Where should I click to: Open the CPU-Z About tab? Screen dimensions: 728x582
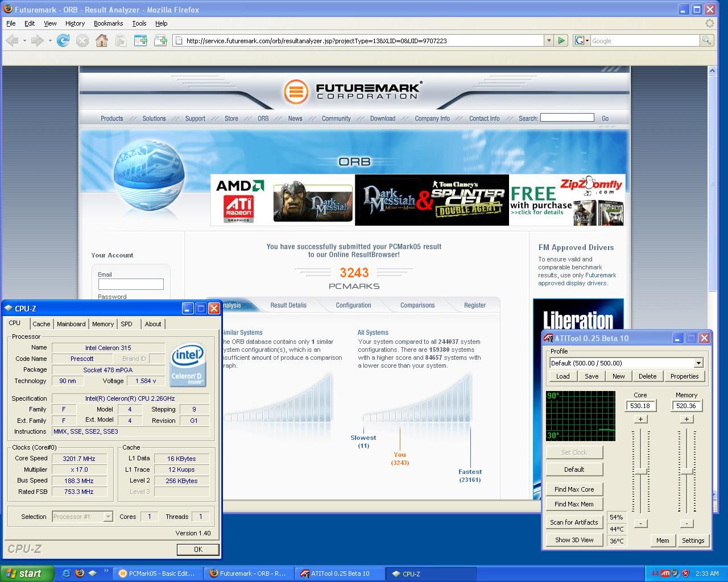click(x=153, y=324)
